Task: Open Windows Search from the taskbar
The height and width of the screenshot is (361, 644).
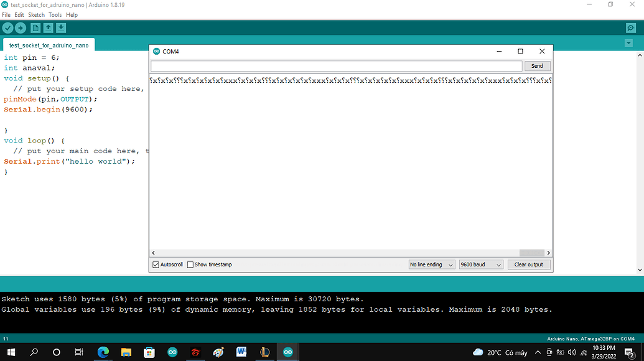Action: point(34,352)
